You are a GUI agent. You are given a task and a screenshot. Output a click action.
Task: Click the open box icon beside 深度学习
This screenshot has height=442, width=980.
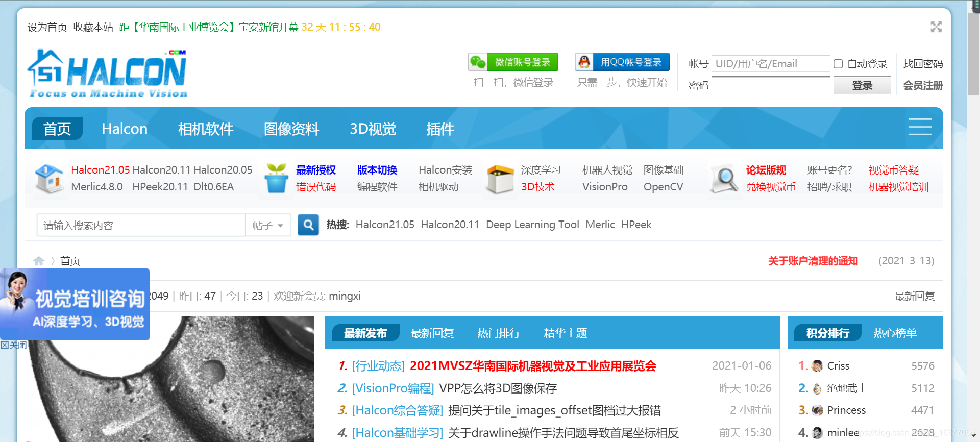[499, 179]
